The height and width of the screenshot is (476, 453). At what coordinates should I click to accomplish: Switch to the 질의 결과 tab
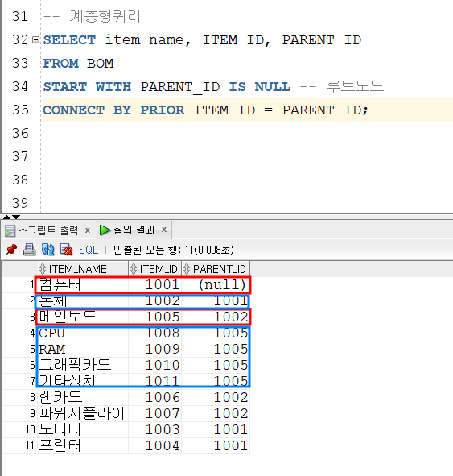[x=134, y=230]
